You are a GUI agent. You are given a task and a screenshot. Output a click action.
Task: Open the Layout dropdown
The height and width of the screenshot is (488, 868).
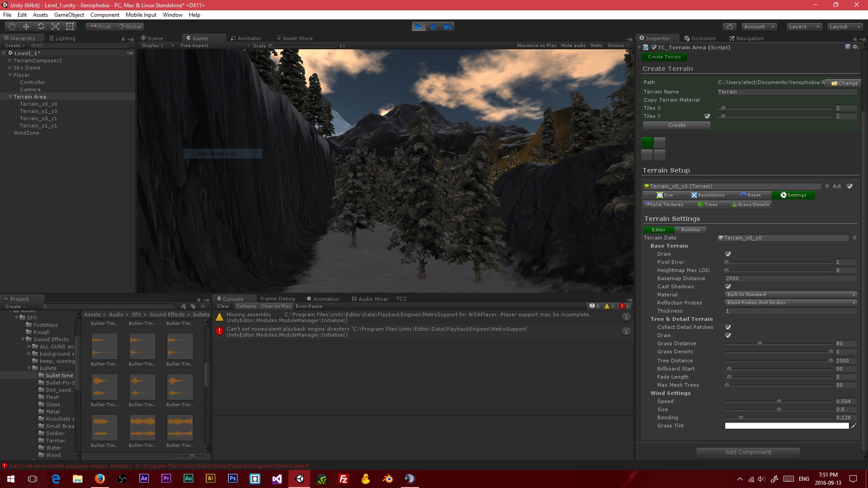pyautogui.click(x=844, y=27)
